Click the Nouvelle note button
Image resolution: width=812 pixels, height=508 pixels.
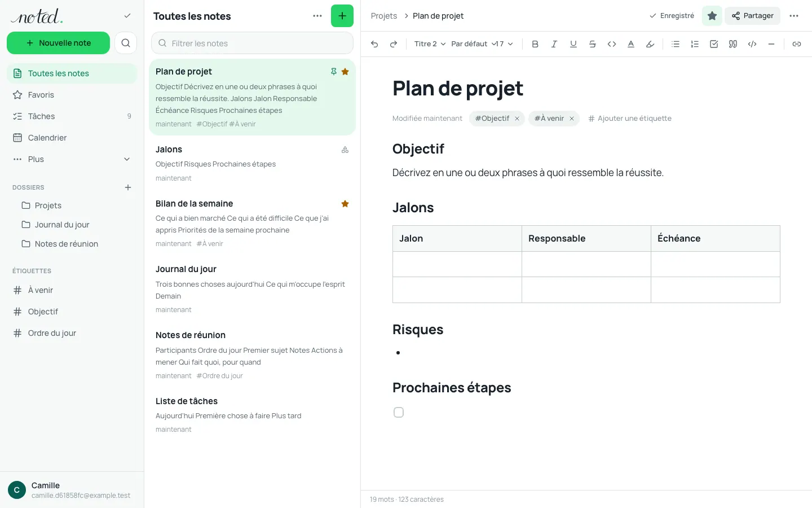click(x=58, y=43)
